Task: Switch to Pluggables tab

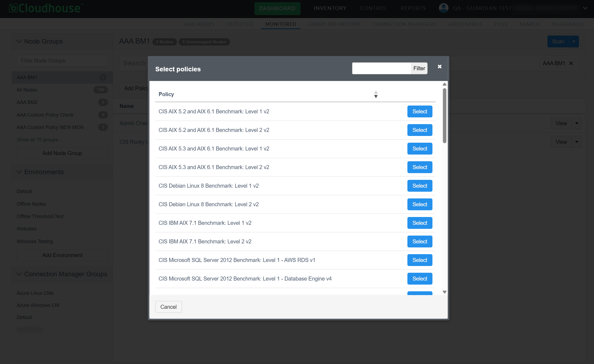Action: click(568, 24)
